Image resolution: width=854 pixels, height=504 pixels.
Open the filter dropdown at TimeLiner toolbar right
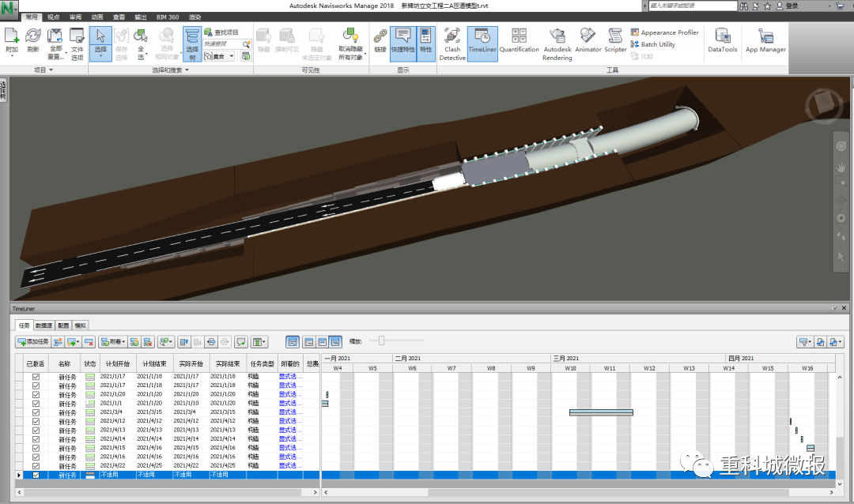804,342
